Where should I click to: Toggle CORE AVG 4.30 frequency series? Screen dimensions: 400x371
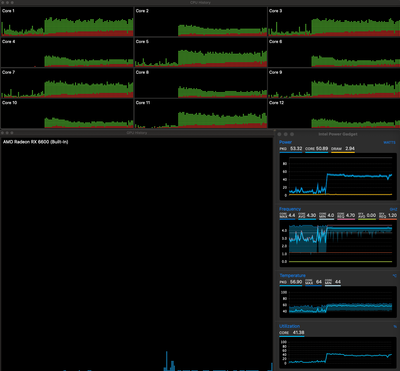pyautogui.click(x=307, y=215)
